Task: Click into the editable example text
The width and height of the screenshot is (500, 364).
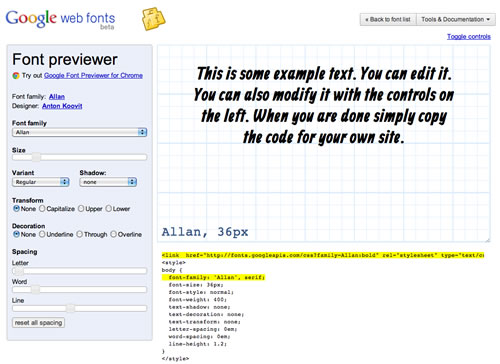Action: (x=324, y=105)
